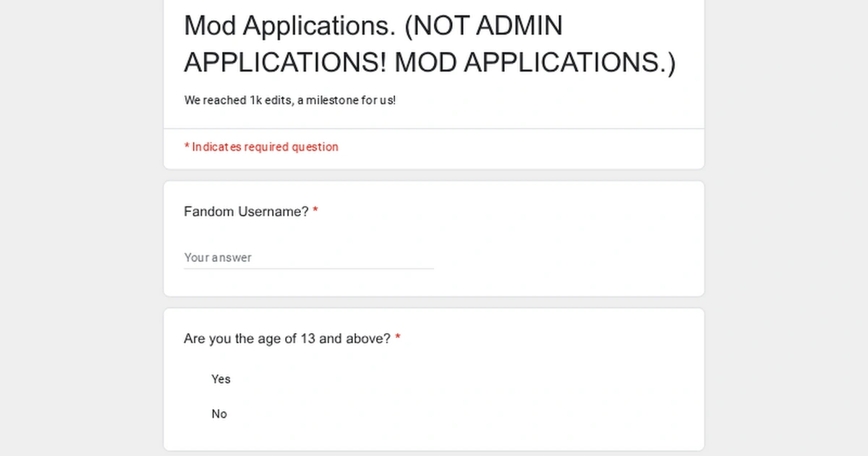Click the Fandom Username question label

pyautogui.click(x=244, y=211)
